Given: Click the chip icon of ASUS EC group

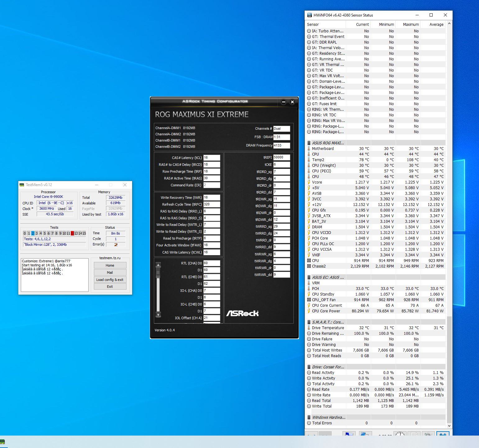Looking at the screenshot, I should pyautogui.click(x=309, y=277).
